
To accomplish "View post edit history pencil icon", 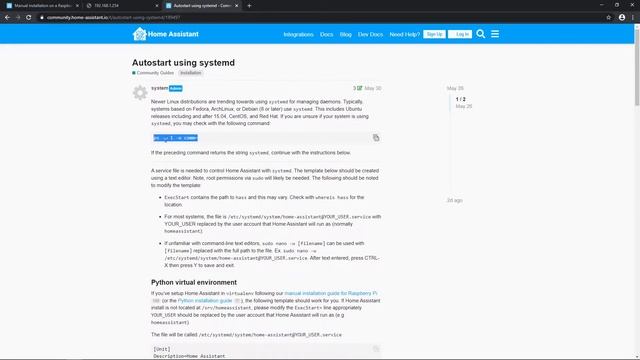I will coord(360,88).
